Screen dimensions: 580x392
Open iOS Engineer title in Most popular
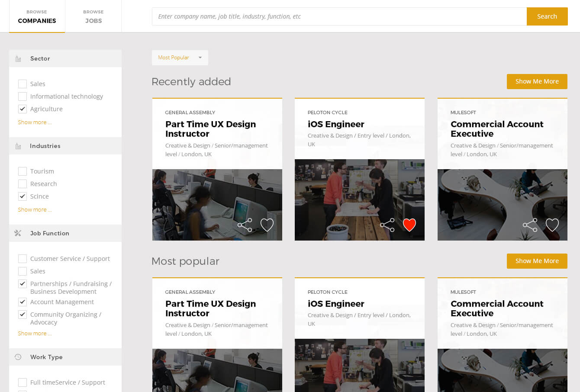(336, 304)
